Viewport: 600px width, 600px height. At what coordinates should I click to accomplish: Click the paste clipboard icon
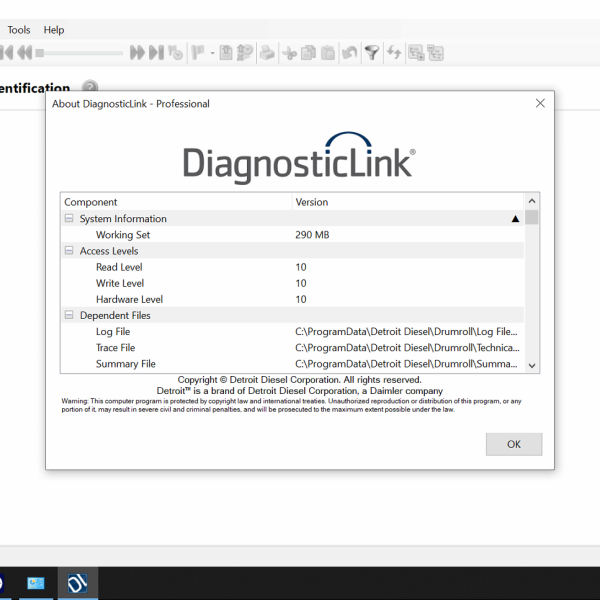pyautogui.click(x=328, y=53)
